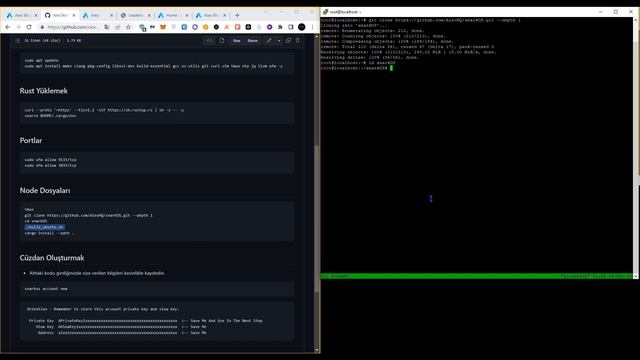Open the MetaMask fox extension
Screen dimensions: 640x360
[163, 27]
